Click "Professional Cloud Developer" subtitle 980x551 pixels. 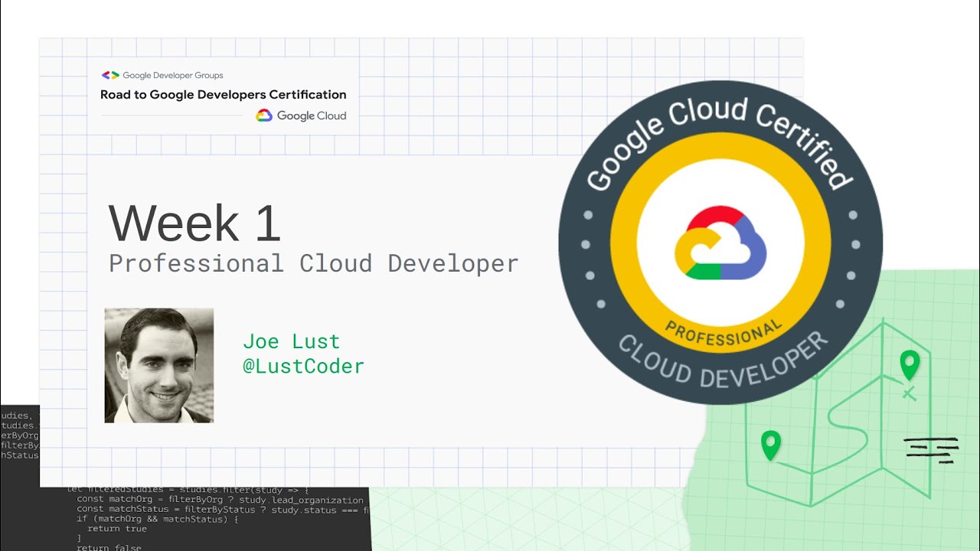click(314, 263)
